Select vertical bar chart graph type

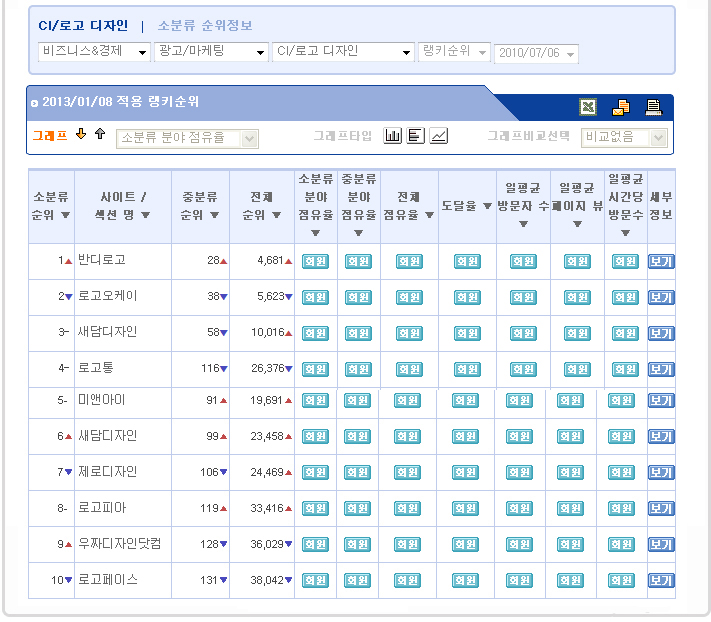tap(393, 136)
